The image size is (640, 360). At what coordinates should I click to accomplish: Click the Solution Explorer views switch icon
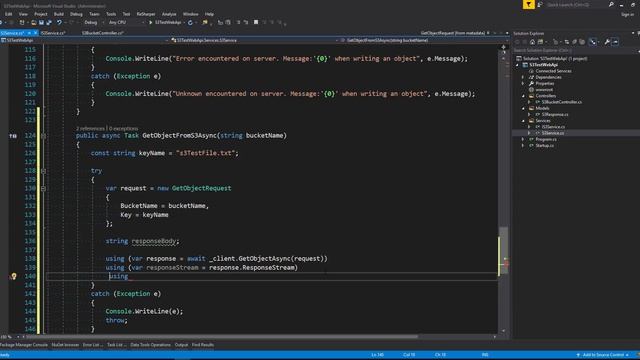pos(540,42)
